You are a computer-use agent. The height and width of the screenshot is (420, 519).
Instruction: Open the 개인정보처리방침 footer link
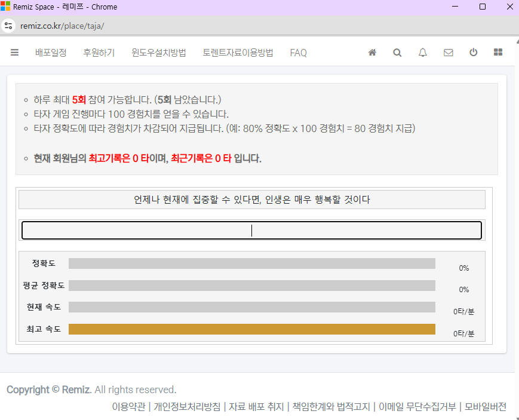tap(187, 406)
